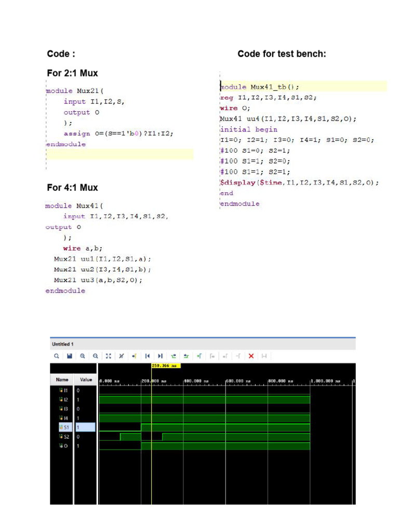Image resolution: width=399 pixels, height=532 pixels.
Task: Click the search icon in waveform toolbar
Action: pyautogui.click(x=57, y=356)
